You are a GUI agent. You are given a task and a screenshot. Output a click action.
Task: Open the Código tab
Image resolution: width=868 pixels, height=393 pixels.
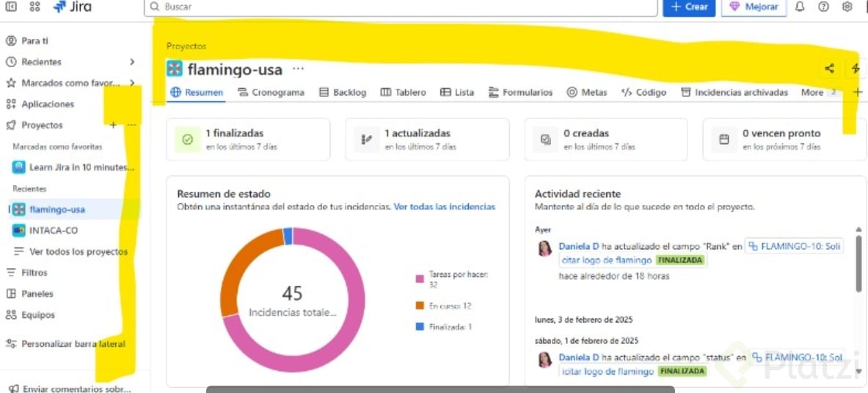tap(643, 93)
